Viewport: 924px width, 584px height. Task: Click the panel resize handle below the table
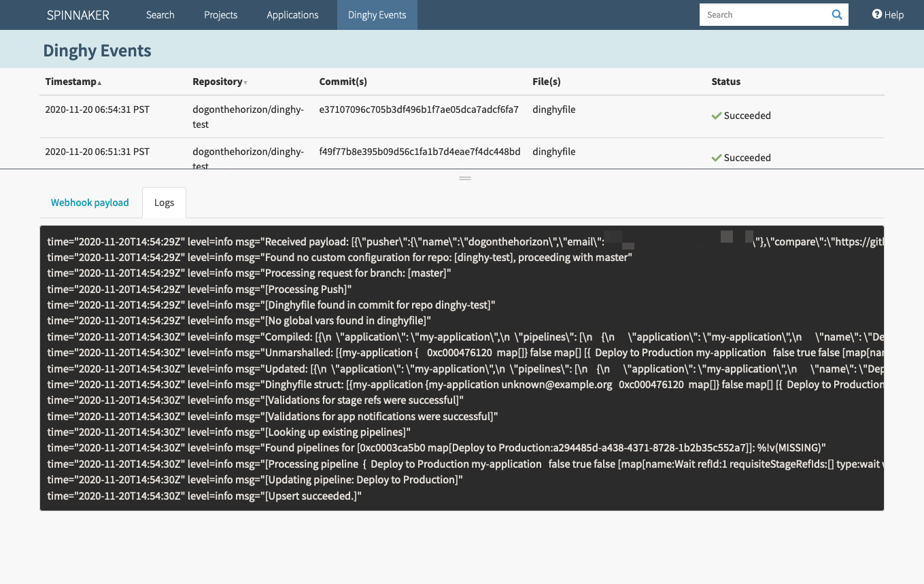coord(465,177)
